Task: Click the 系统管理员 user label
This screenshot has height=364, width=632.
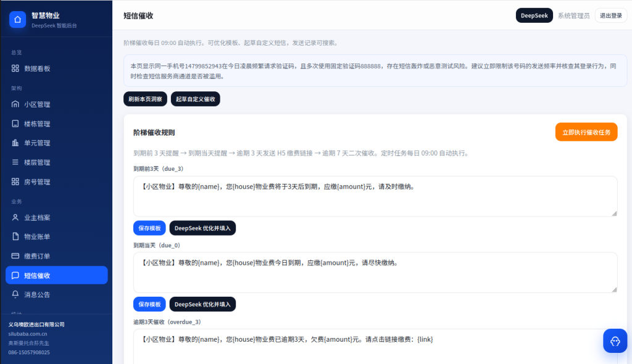Action: click(x=573, y=15)
